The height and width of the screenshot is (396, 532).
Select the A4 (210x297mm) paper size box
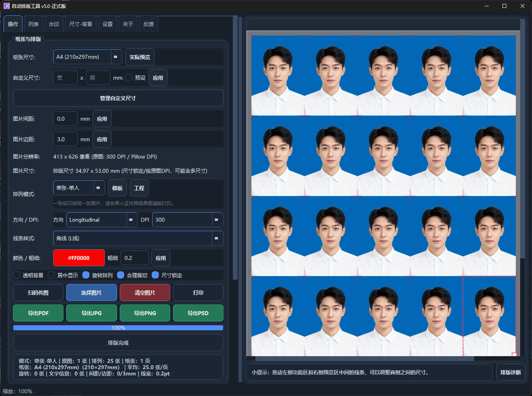[88, 57]
